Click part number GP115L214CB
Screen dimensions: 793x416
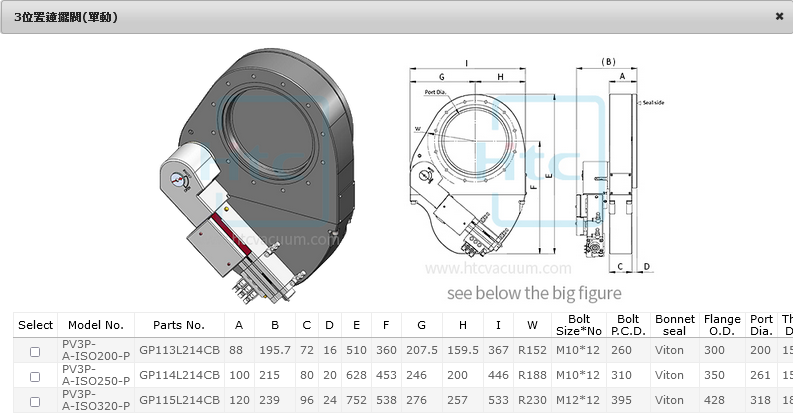[x=179, y=402]
